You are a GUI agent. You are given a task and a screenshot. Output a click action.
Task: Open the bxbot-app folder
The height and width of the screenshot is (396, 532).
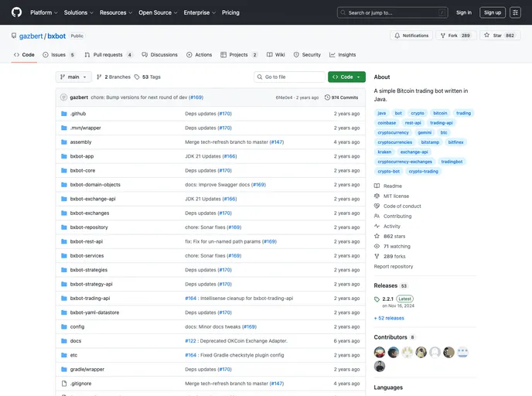click(x=82, y=156)
